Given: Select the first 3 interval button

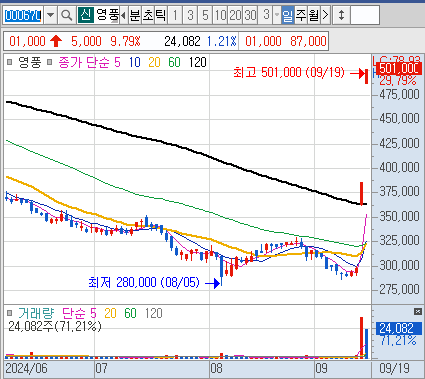Looking at the screenshot, I should [190, 15].
